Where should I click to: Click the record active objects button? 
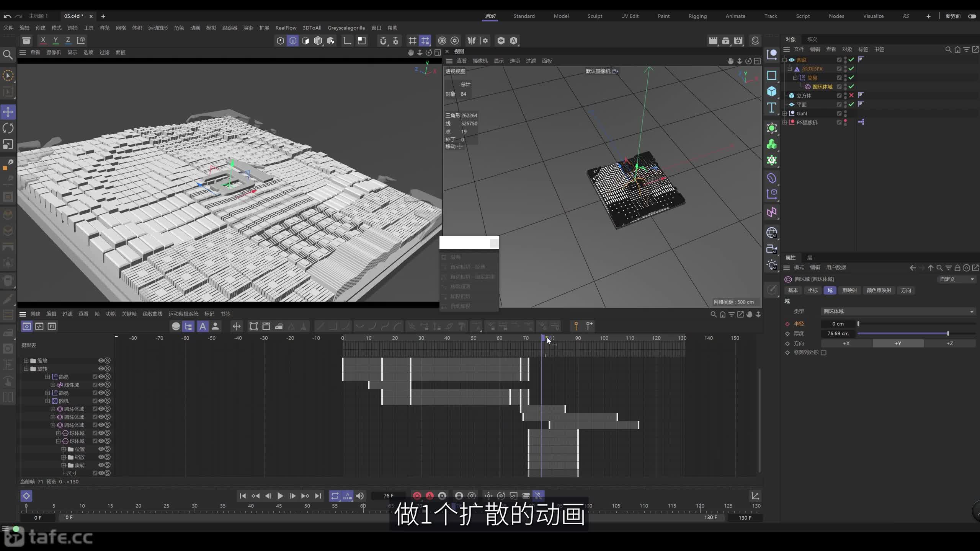click(x=417, y=496)
